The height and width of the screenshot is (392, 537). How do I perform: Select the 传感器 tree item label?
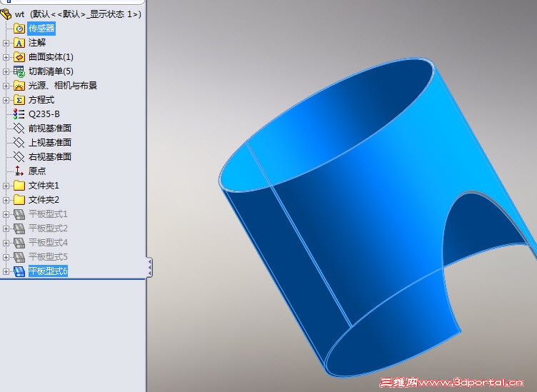[x=41, y=29]
